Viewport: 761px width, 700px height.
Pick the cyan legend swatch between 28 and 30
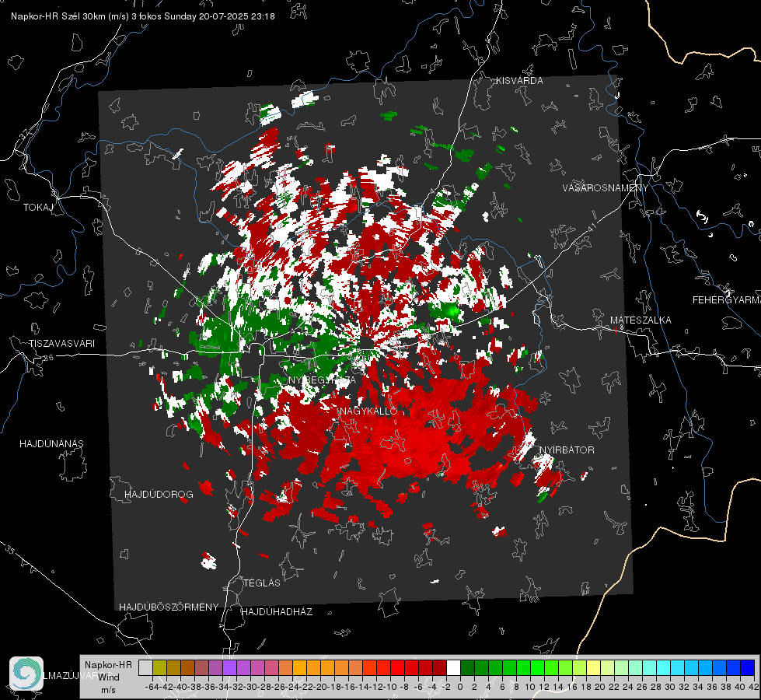click(663, 667)
